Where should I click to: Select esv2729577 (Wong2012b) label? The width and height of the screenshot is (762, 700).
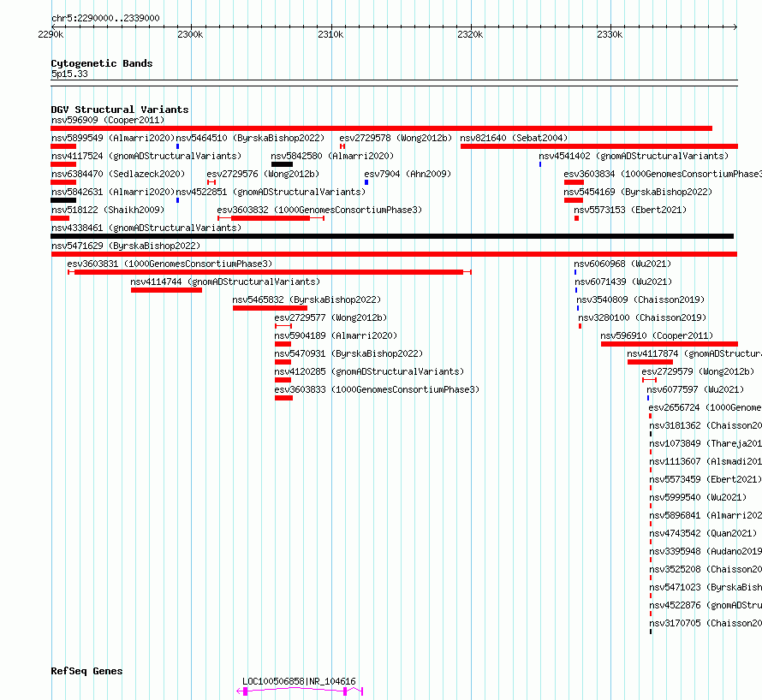pyautogui.click(x=330, y=317)
